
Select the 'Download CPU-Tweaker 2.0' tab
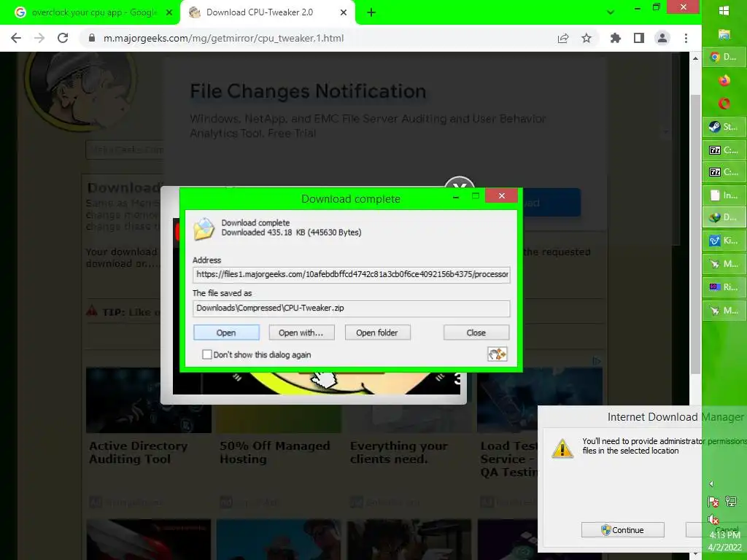point(260,12)
